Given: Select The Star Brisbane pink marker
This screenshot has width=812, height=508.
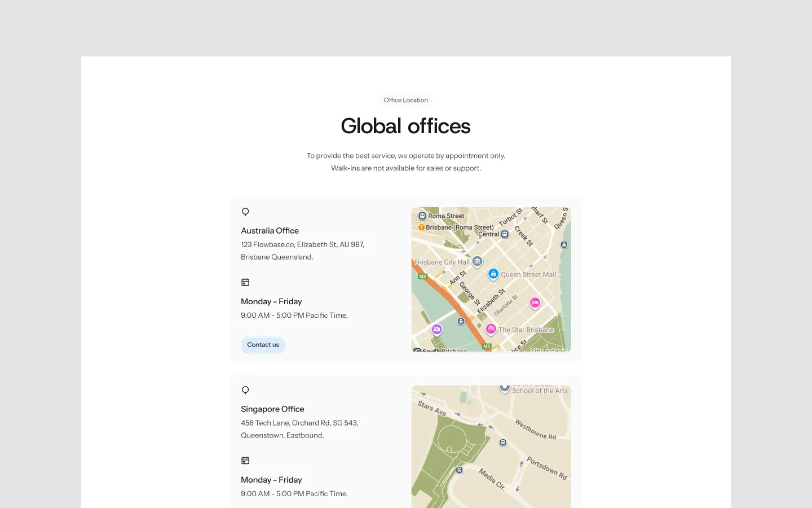Looking at the screenshot, I should 491,329.
